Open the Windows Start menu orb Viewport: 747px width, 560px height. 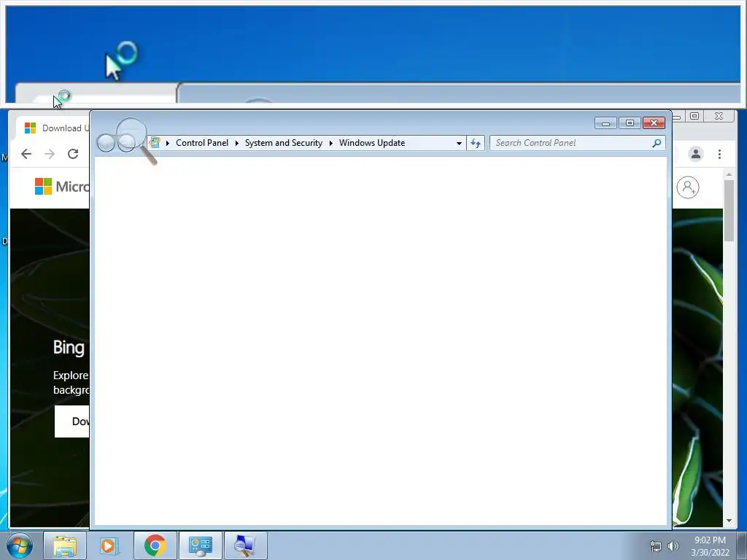pos(20,545)
